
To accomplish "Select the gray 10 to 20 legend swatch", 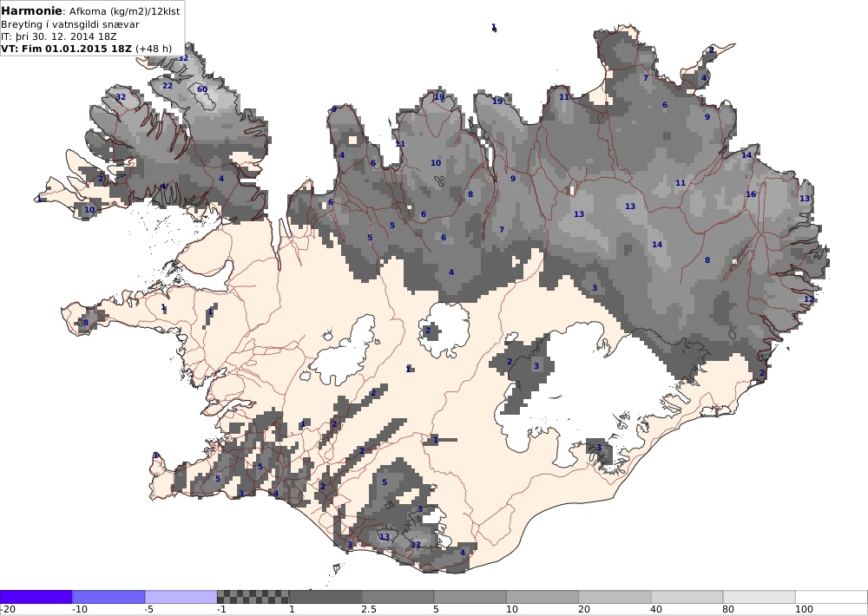I will point(542,597).
